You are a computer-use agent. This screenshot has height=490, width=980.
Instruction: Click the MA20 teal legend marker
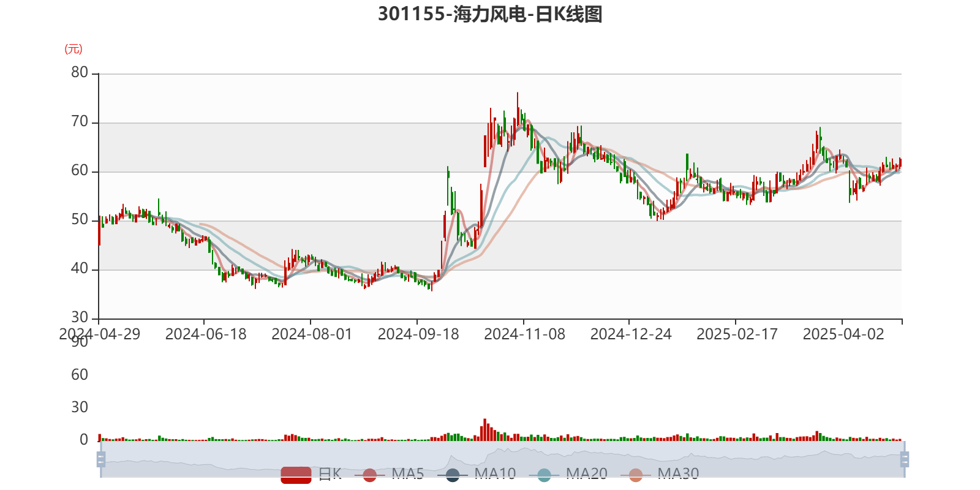tap(544, 475)
